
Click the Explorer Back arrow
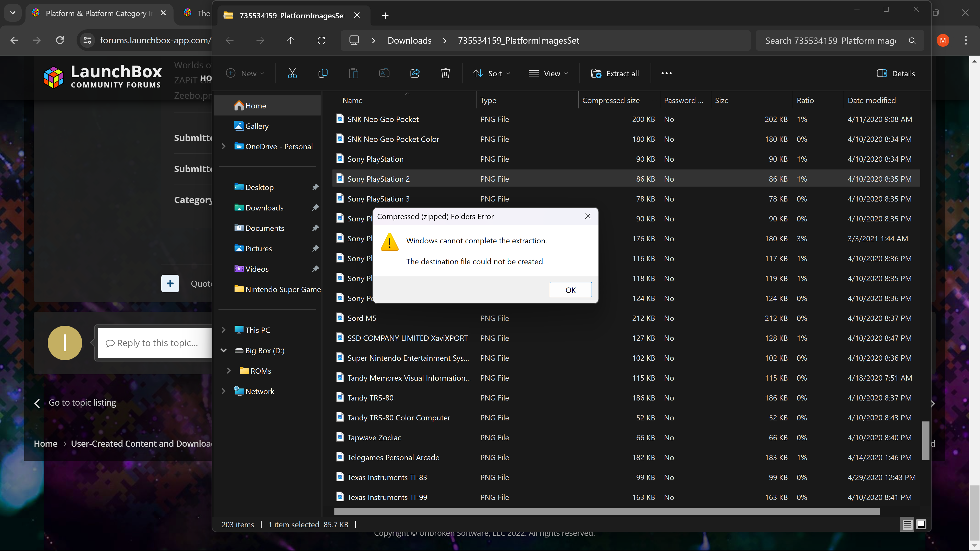(x=229, y=40)
